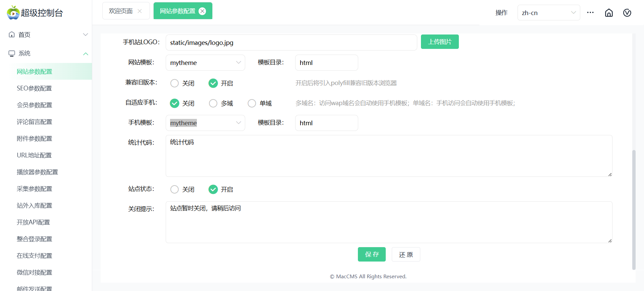Viewport: 644px width, 291px height.
Task: Open 评论留言配置 in the sidebar
Action: tap(46, 122)
